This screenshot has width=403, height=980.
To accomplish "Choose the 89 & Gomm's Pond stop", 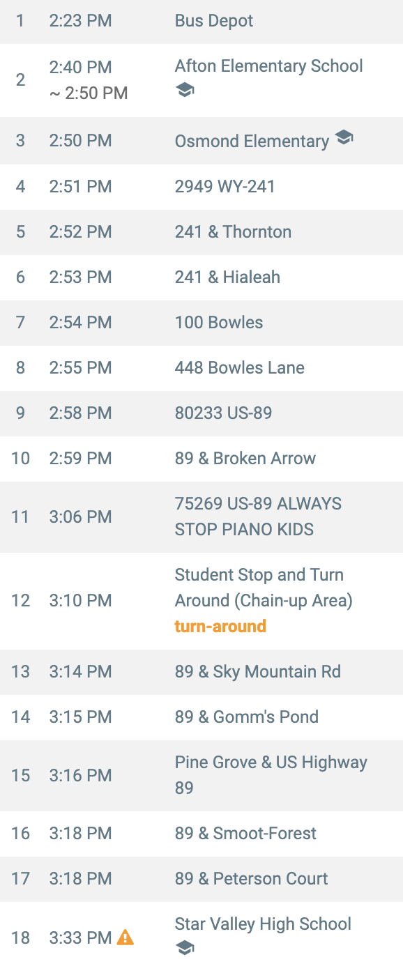I will pyautogui.click(x=201, y=717).
